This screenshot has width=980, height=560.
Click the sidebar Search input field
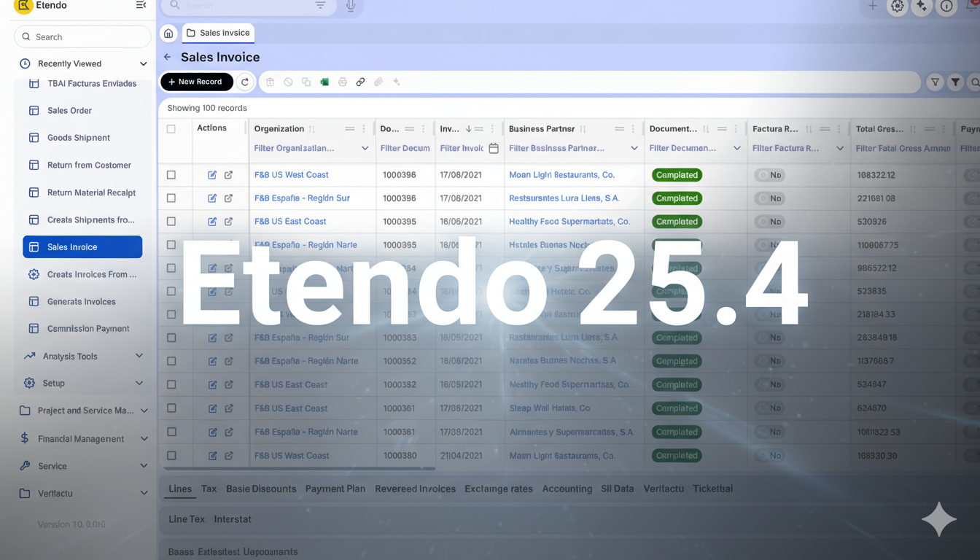82,37
